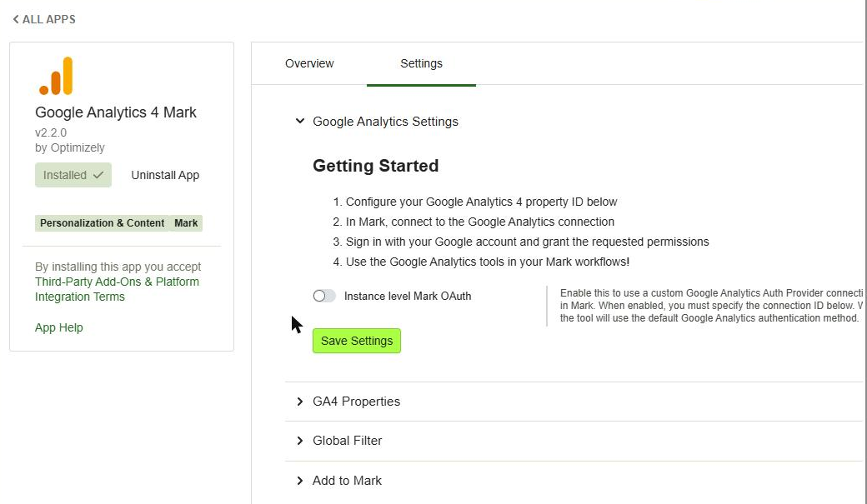This screenshot has width=867, height=504.
Task: Click the Google Analytics 4 Mark title
Action: (x=116, y=112)
